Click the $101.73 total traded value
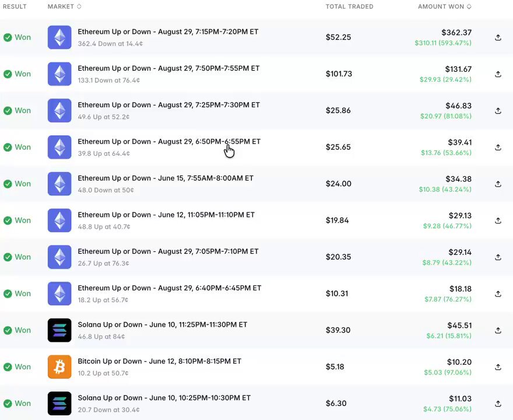Screen dimensions: 513x420 339,74
